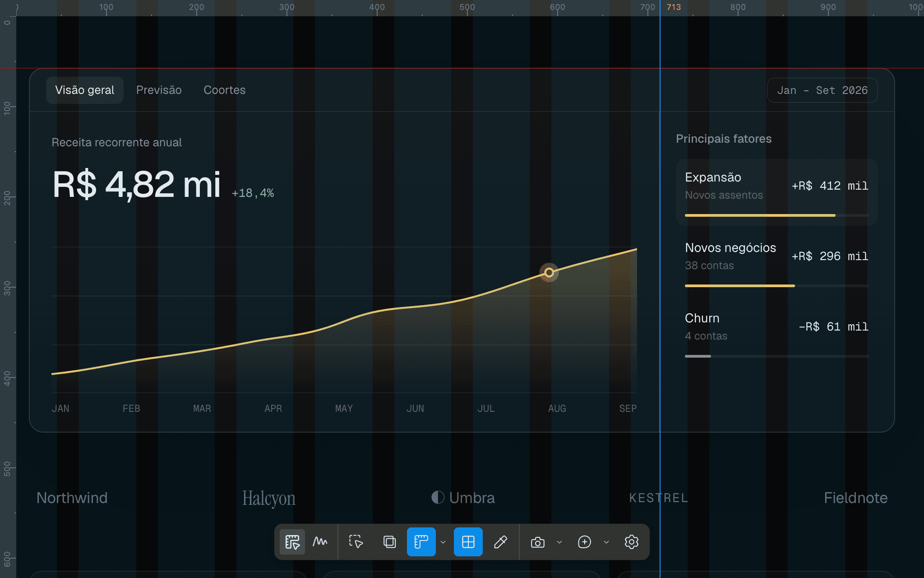Screen dimensions: 924x578
Task: Click the "+R$ 412 mil" value
Action: 830,186
